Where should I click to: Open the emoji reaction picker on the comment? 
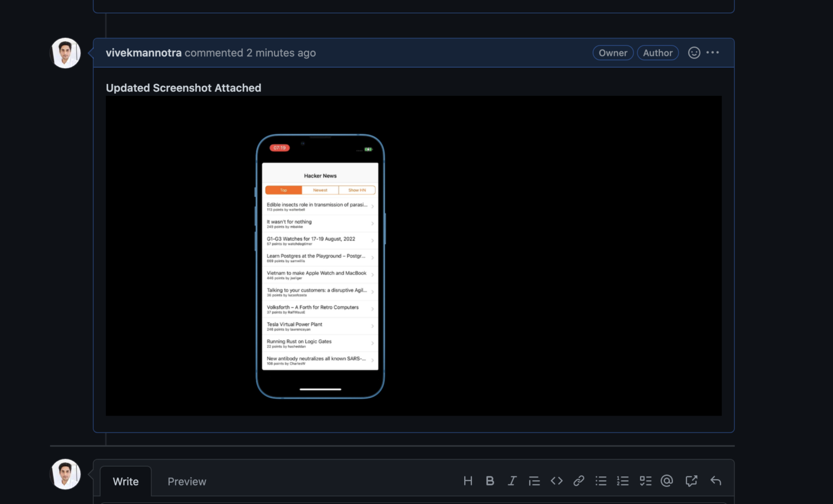click(x=694, y=53)
